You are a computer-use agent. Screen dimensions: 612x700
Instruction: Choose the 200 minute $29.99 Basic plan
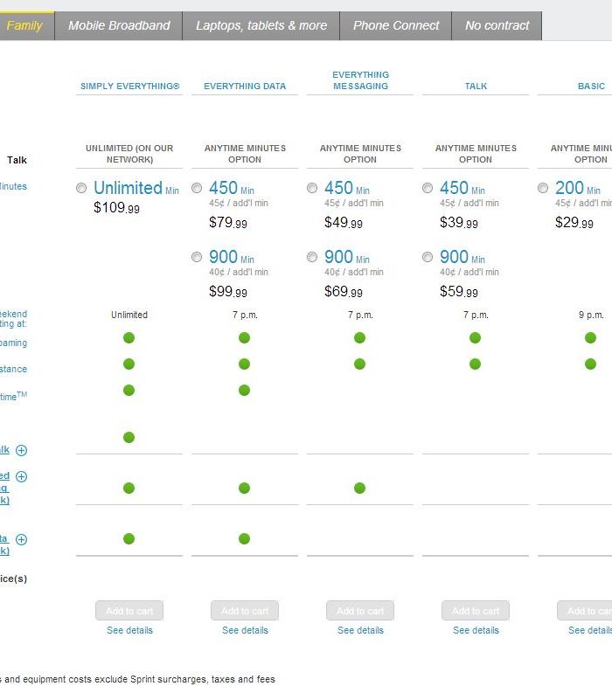tap(543, 188)
